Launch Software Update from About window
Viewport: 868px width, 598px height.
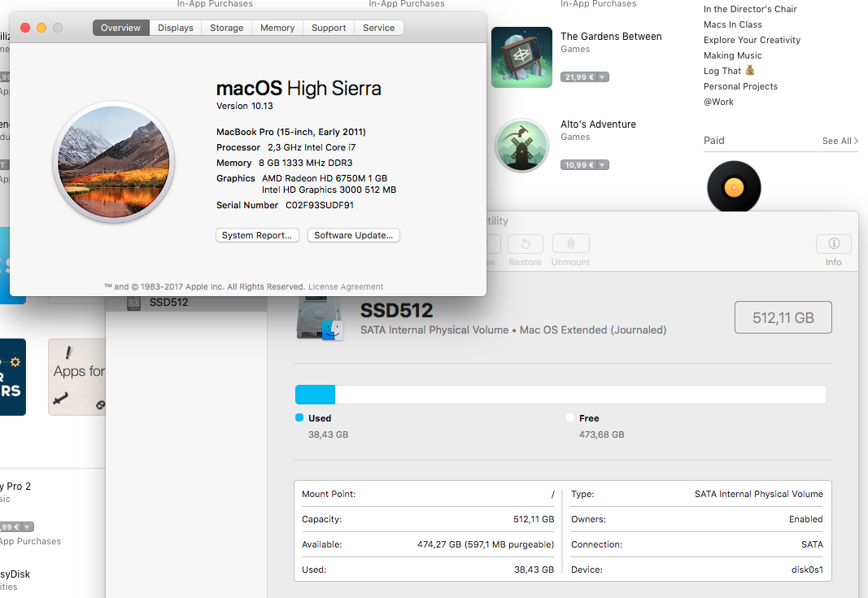click(x=353, y=235)
